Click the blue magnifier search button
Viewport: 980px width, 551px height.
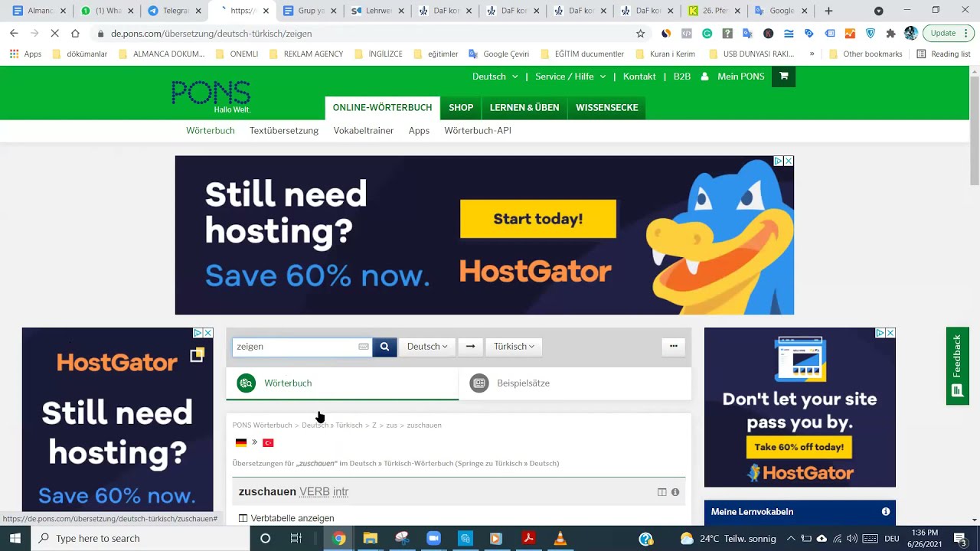[x=384, y=347]
